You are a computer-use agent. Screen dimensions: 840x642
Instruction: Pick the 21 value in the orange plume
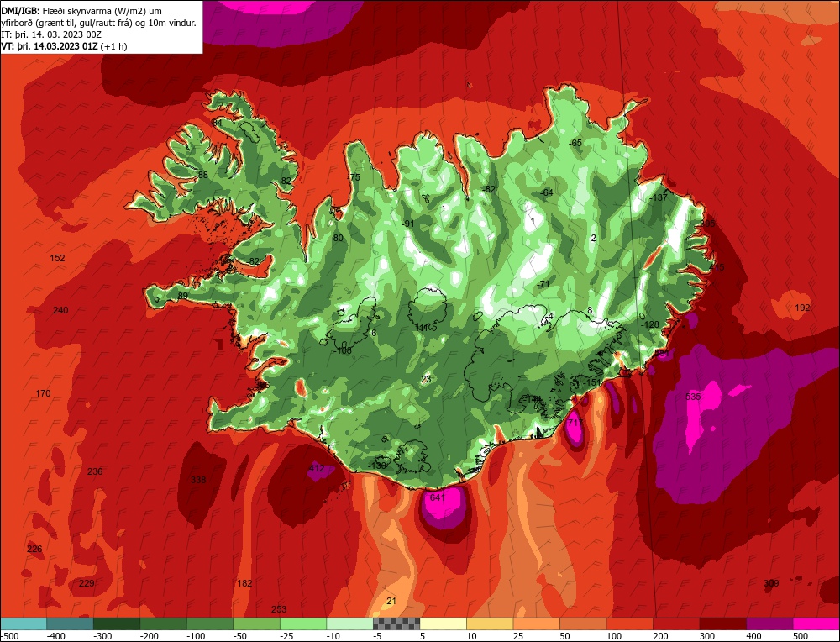(391, 602)
